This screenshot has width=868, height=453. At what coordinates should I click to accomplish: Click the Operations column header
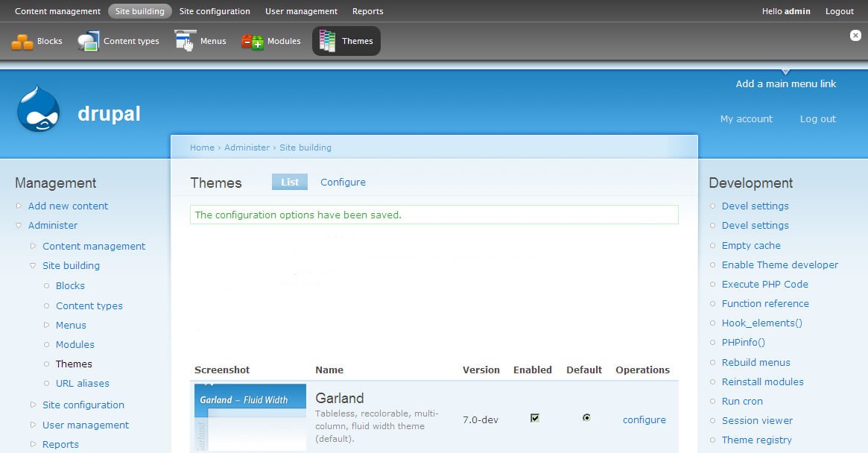(643, 370)
